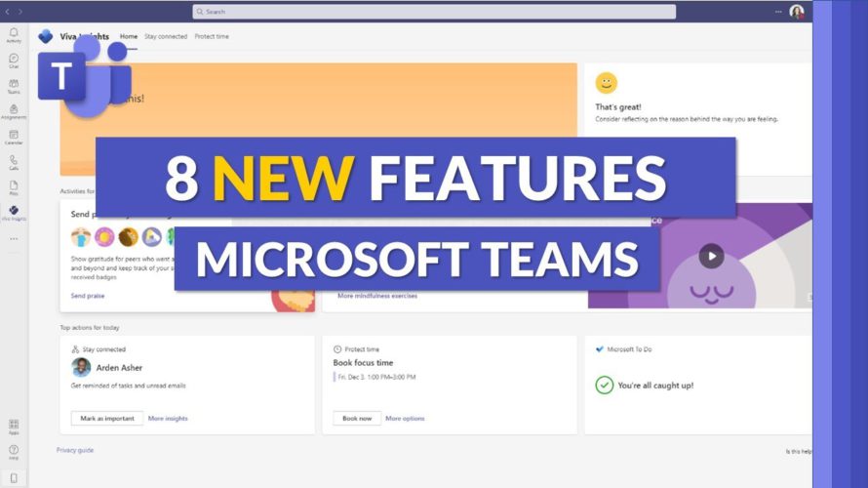Screen dimensions: 868x488
Task: Open the Activity feed in sidebar
Action: (14, 35)
